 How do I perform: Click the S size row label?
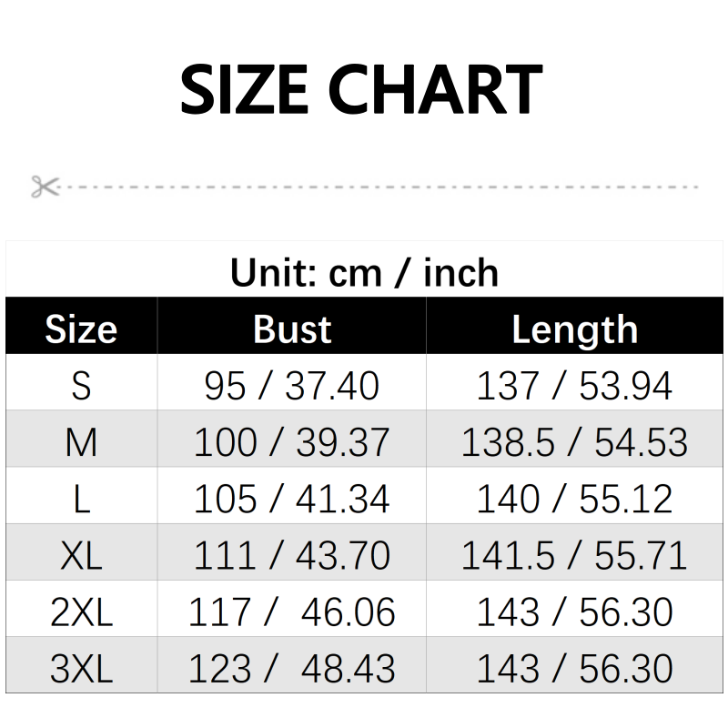[x=81, y=386]
